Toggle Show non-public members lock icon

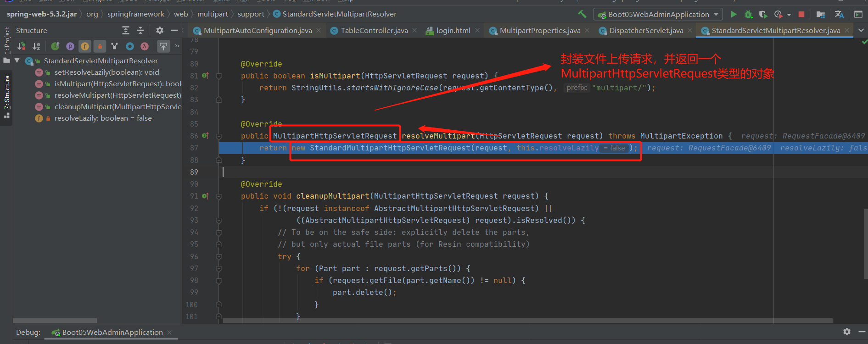click(x=100, y=46)
